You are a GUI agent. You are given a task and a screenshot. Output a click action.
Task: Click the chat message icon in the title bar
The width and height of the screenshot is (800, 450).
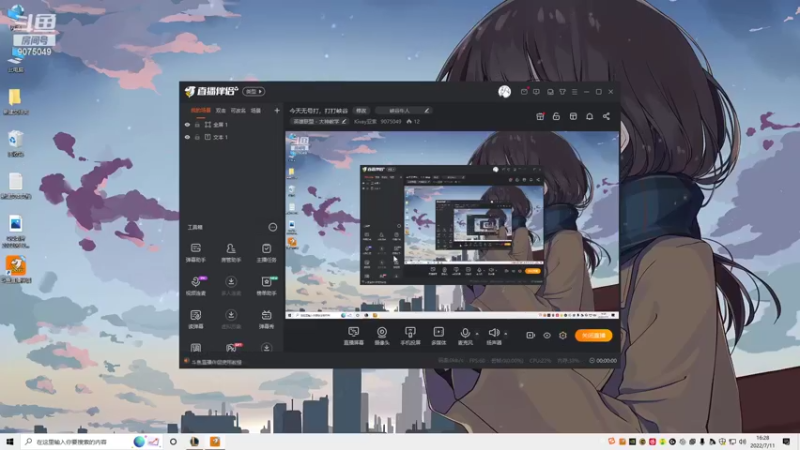coord(536,92)
